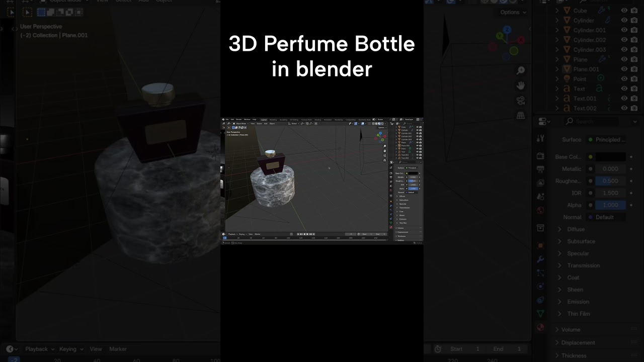Toggle viewport overlays in the center window
The height and width of the screenshot is (362, 644).
[x=362, y=124]
